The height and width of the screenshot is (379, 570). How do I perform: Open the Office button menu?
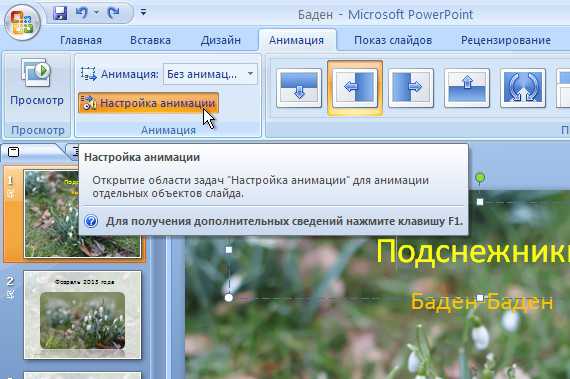pos(22,22)
